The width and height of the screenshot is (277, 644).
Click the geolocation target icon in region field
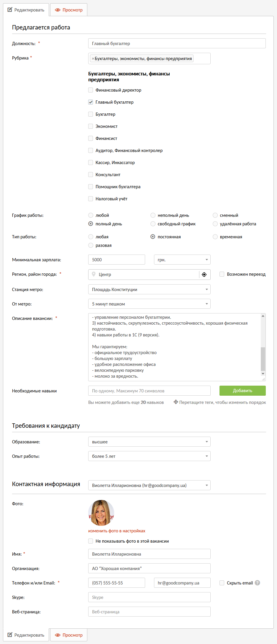click(x=204, y=275)
